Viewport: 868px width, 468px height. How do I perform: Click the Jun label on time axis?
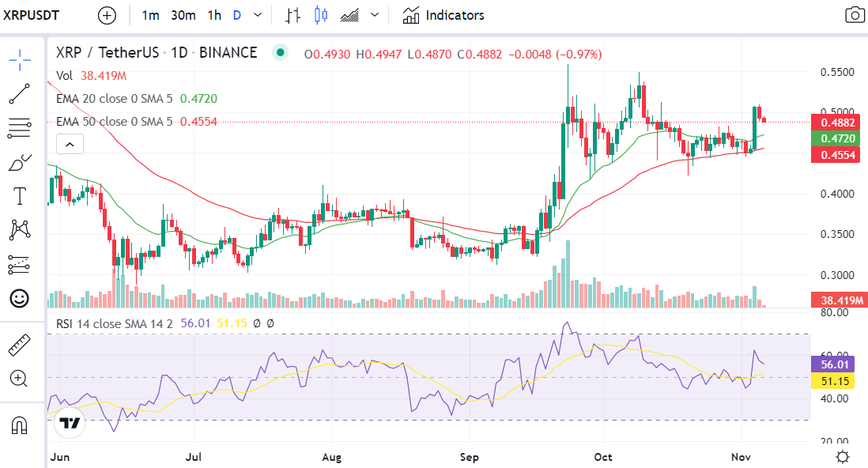tap(60, 458)
